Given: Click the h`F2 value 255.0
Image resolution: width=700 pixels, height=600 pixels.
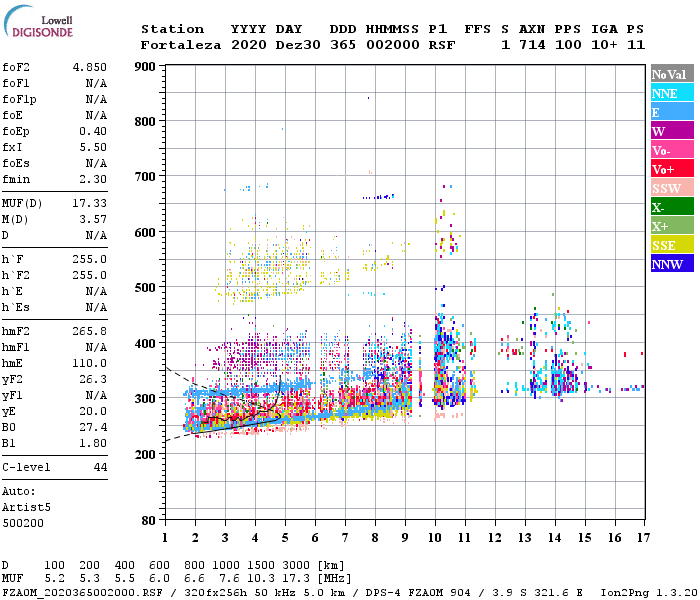Looking at the screenshot, I should coord(90,275).
